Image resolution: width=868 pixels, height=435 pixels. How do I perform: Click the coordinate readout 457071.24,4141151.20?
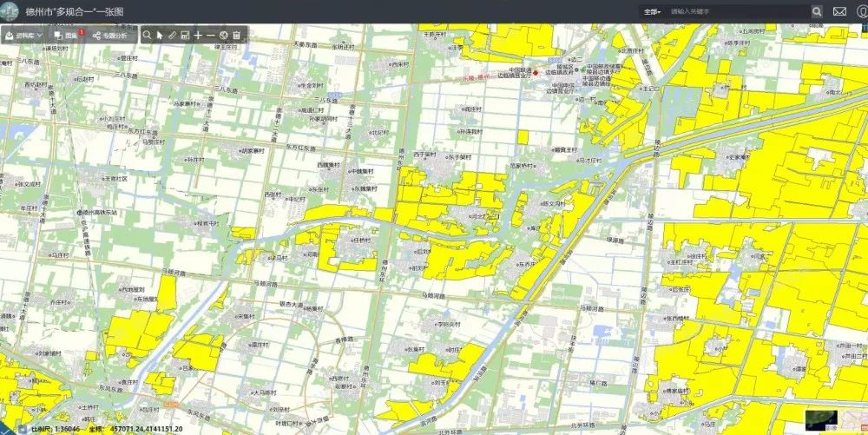(x=147, y=429)
